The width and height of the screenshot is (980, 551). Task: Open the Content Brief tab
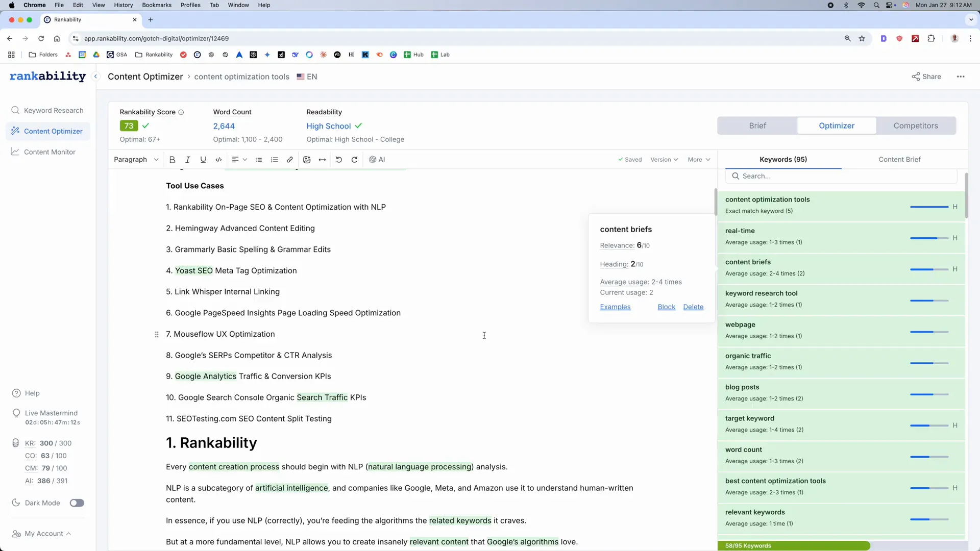click(899, 160)
